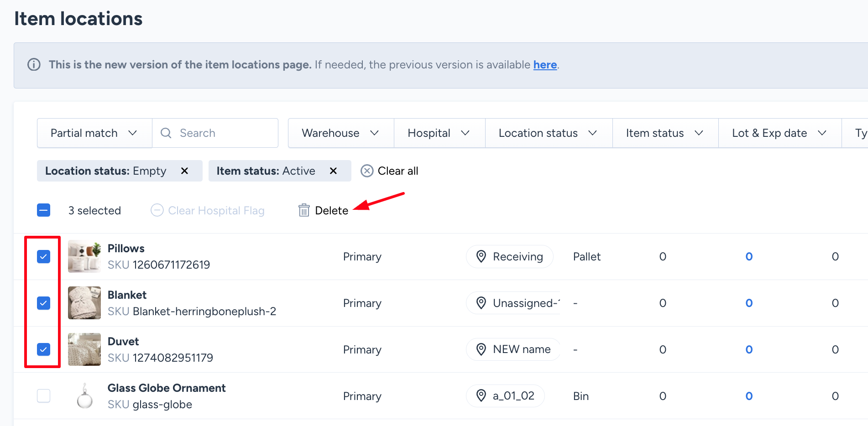
Task: Open the NEW name location chip
Action: point(513,349)
